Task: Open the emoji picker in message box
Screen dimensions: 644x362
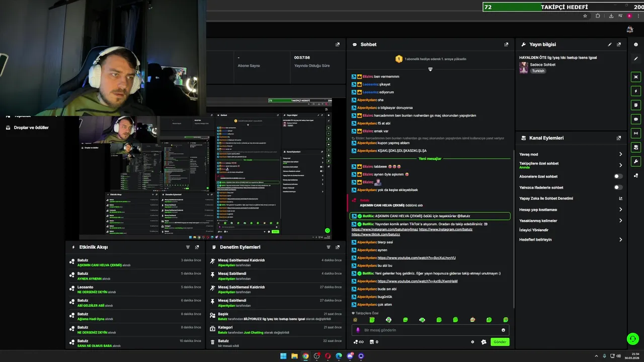Action: point(503,330)
